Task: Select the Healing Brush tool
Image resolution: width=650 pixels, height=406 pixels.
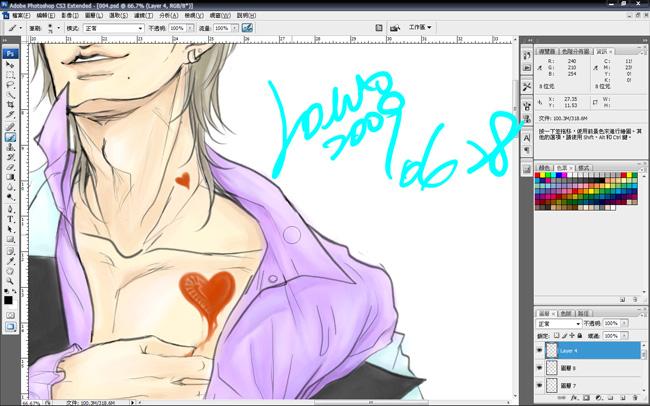Action: coord(10,127)
